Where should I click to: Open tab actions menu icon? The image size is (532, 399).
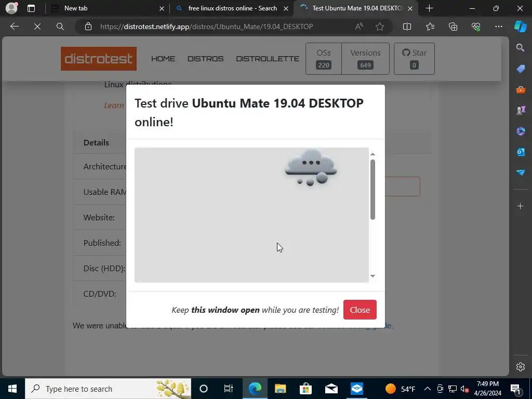point(31,8)
